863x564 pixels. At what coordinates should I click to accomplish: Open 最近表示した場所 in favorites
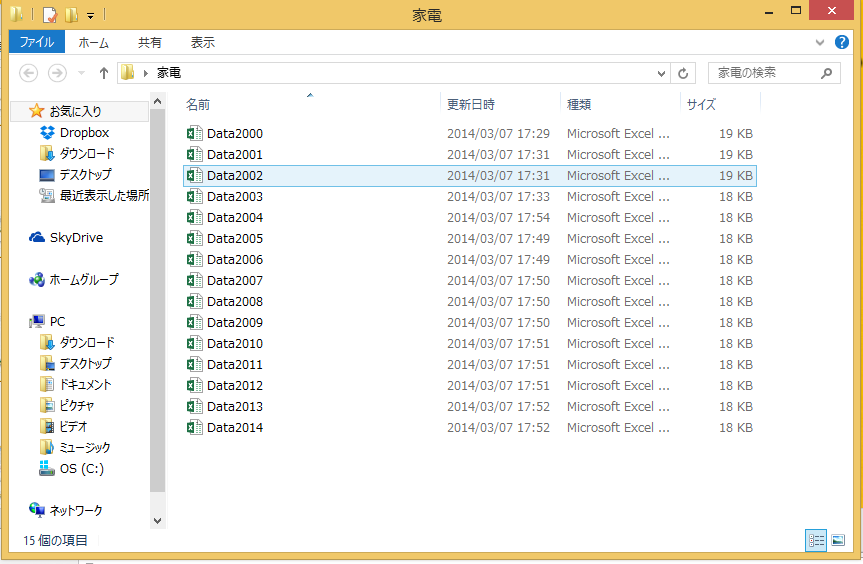[x=94, y=195]
